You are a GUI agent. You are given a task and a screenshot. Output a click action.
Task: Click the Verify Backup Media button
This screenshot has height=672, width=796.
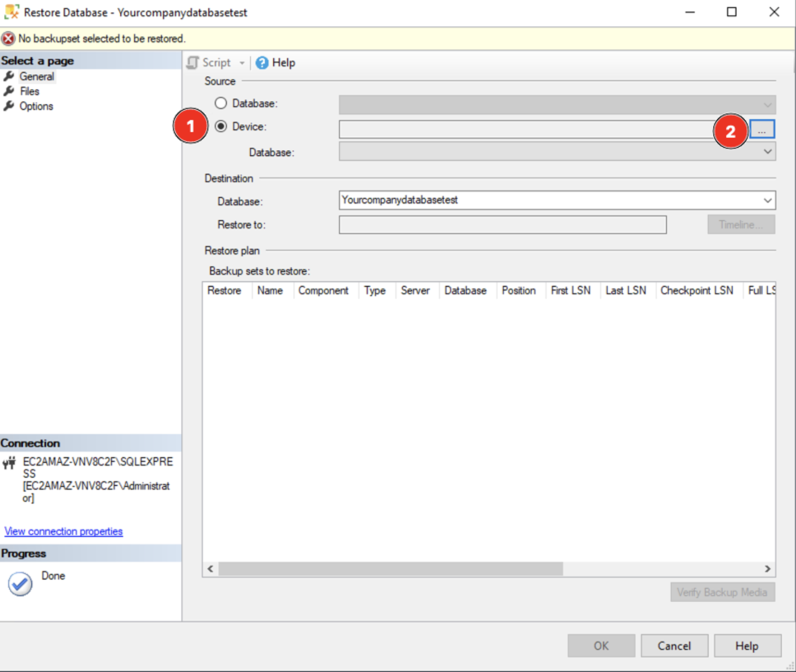click(722, 592)
